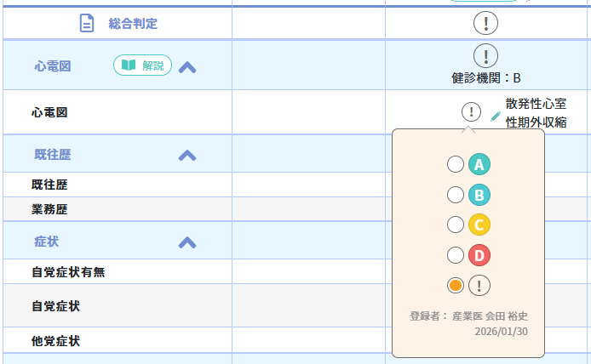Image resolution: width=591 pixels, height=364 pixels.
Task: Collapse the 既往歴 section chevron
Action: (x=187, y=155)
